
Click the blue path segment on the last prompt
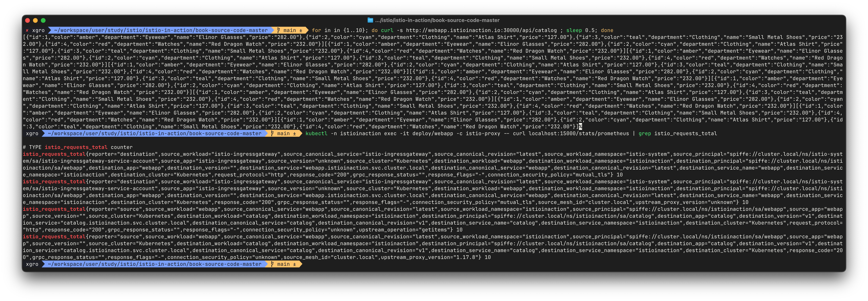(x=155, y=264)
